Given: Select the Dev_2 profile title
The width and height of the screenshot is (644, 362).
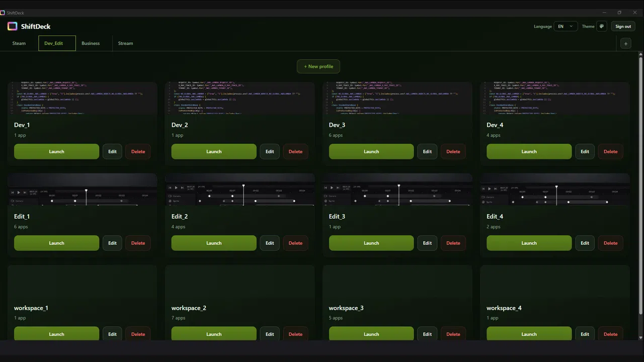Looking at the screenshot, I should coord(180,125).
